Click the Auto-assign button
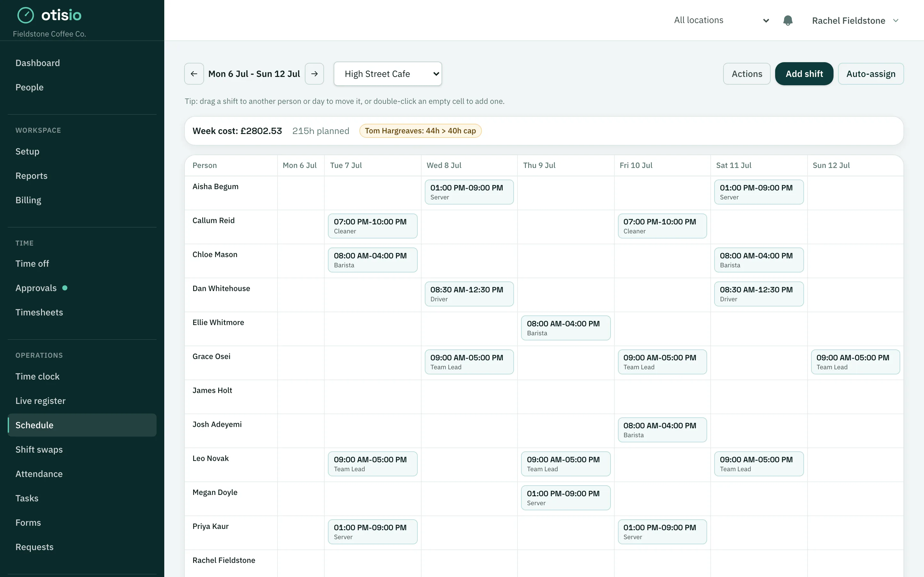The height and width of the screenshot is (577, 924). 870,74
